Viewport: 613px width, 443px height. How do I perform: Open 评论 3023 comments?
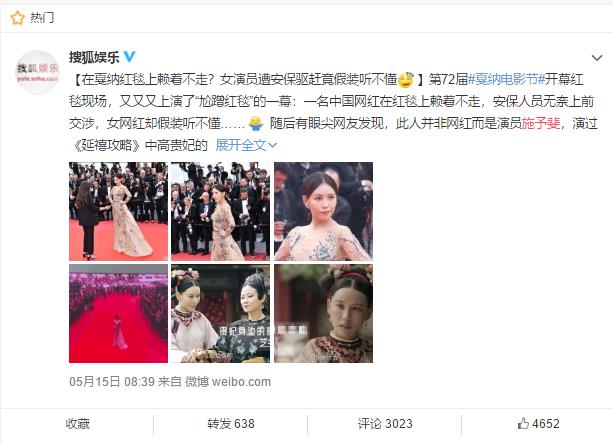coord(385,424)
